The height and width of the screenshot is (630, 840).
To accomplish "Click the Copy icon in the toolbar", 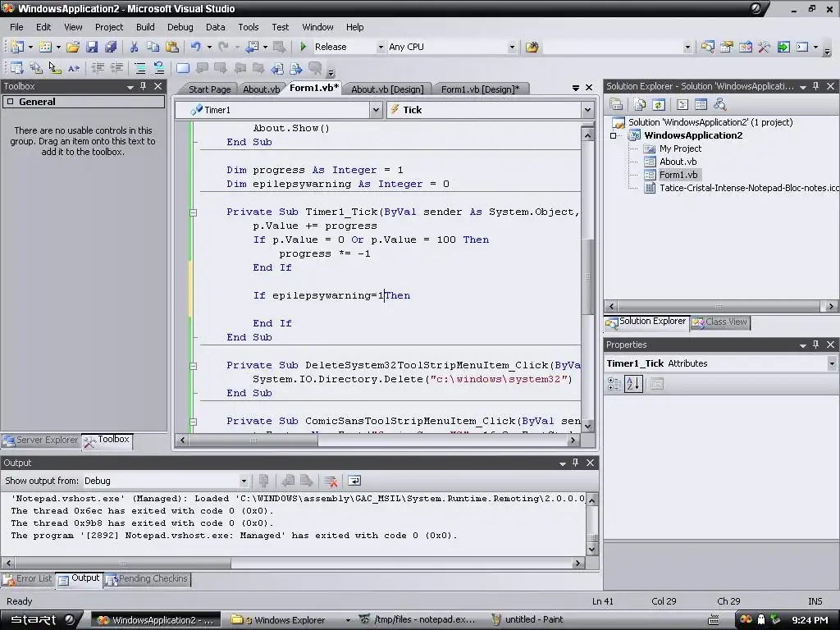I will coord(153,47).
